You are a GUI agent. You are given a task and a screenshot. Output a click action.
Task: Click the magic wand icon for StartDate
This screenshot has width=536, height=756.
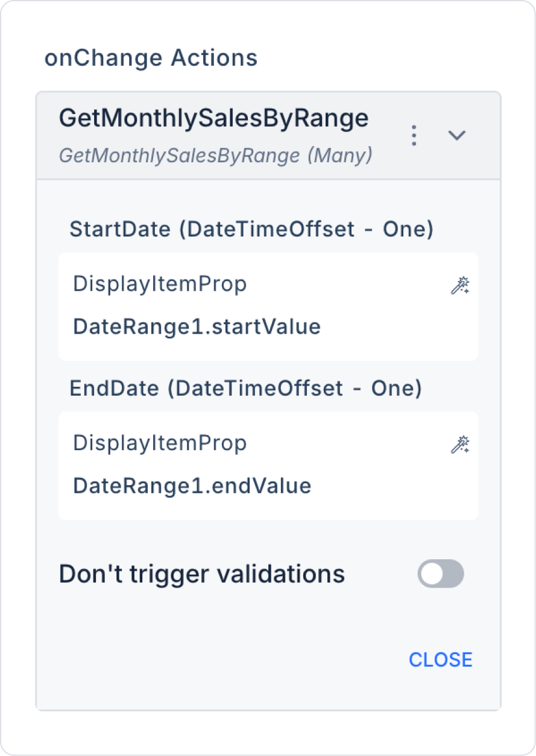[460, 285]
